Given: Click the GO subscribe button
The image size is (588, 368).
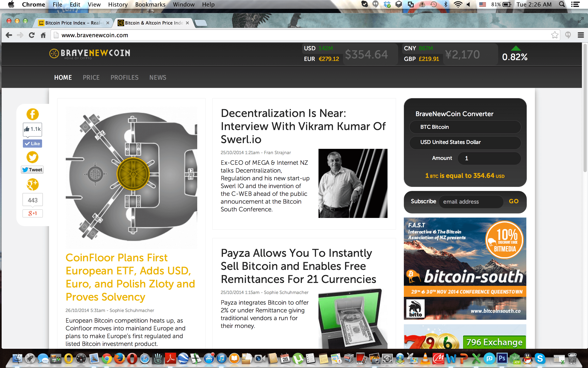Looking at the screenshot, I should pyautogui.click(x=514, y=201).
